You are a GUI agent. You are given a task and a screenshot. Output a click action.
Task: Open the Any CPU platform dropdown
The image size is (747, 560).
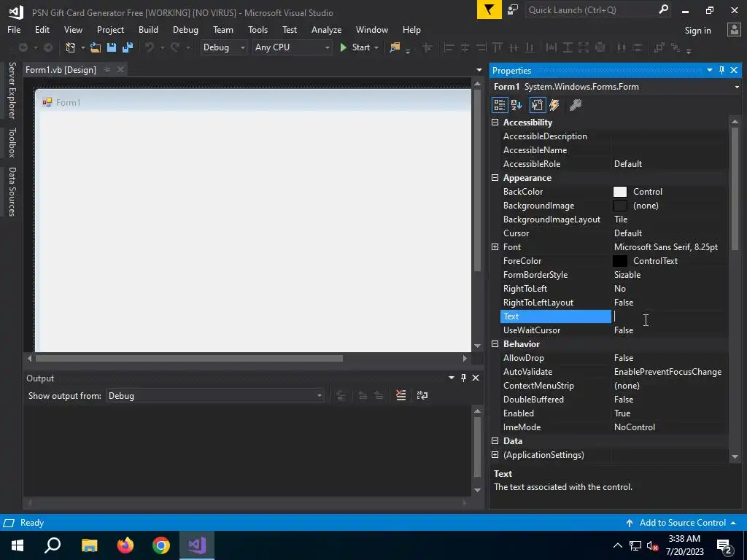[x=292, y=47]
